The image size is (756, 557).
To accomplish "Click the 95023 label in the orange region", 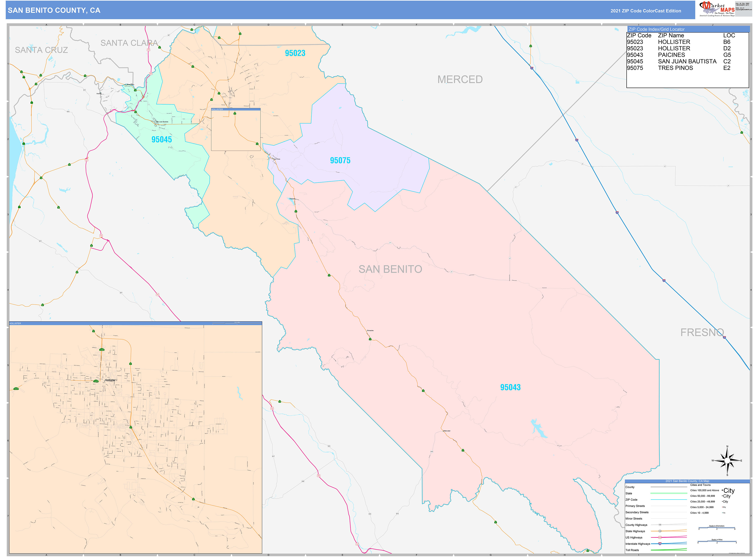I will click(x=295, y=53).
